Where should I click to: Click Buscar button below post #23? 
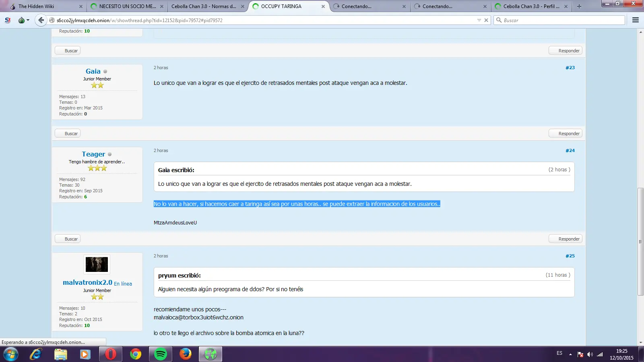(x=68, y=134)
